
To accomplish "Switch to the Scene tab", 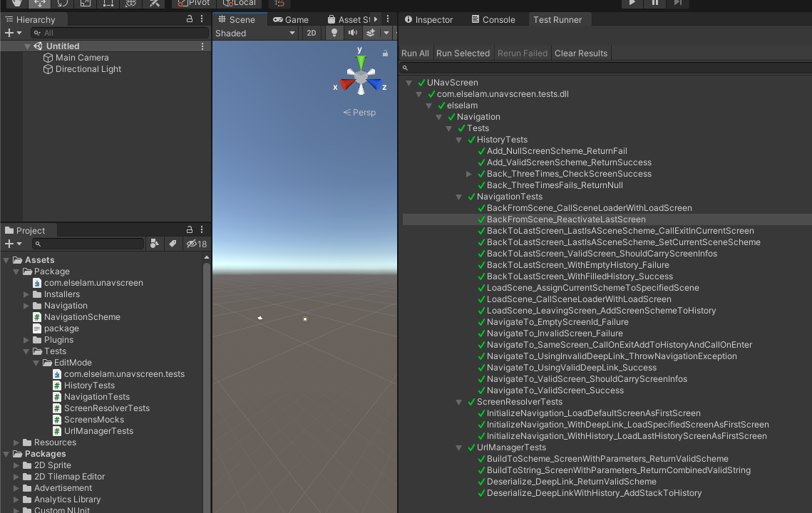I will tap(237, 20).
